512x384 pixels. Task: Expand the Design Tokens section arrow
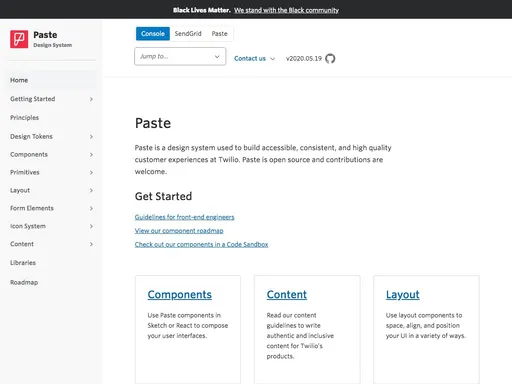tap(91, 137)
